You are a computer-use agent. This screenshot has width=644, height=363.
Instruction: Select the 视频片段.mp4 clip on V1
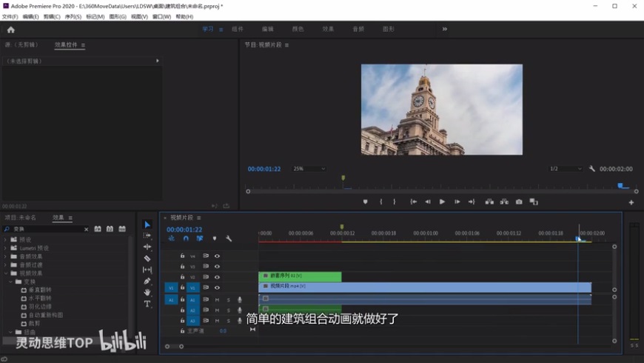(425, 287)
